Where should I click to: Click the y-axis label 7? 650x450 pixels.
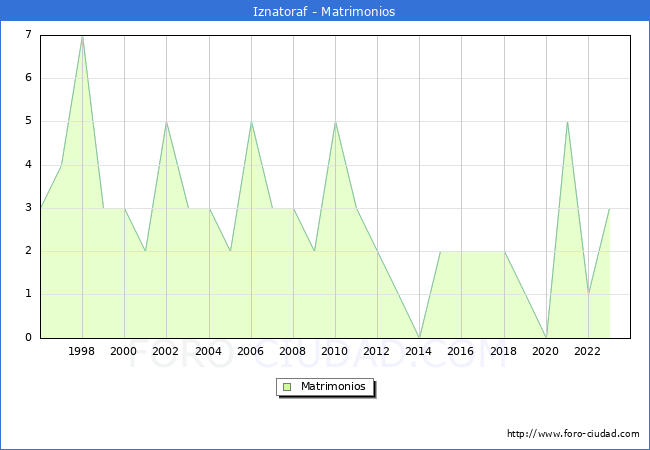point(28,35)
